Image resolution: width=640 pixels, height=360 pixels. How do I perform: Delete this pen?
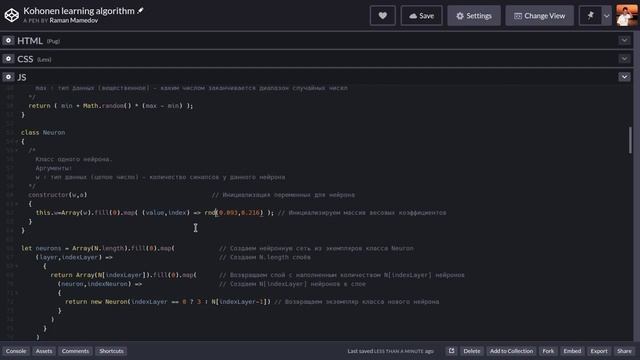(471, 351)
